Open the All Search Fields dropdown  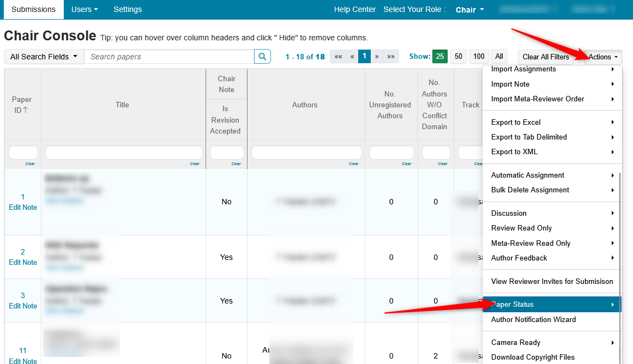[x=44, y=57]
